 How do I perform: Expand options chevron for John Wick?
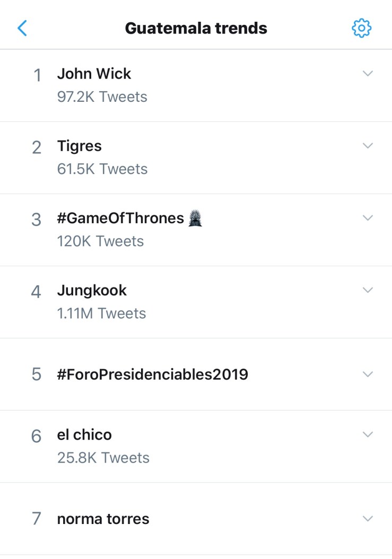click(x=368, y=74)
